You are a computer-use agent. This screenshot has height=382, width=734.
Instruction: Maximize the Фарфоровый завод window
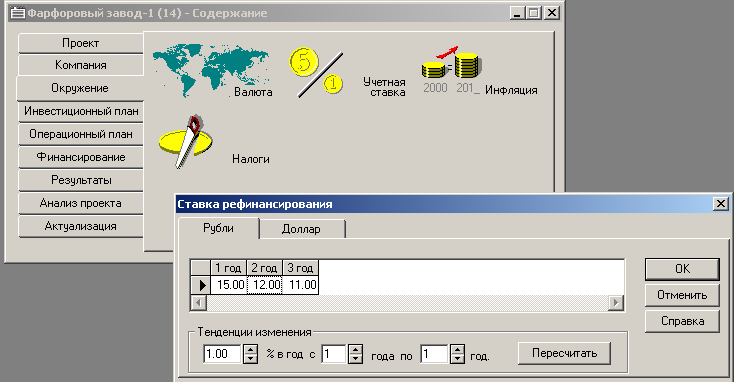[x=533, y=13]
